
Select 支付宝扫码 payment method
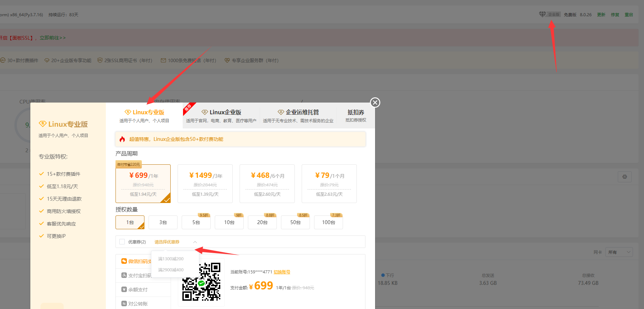pos(137,276)
